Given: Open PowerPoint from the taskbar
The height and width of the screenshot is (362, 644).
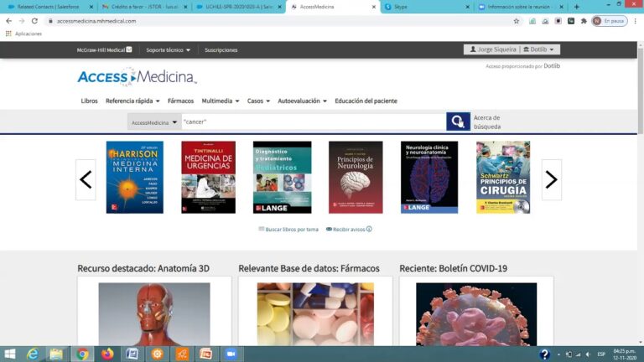Looking at the screenshot, I should click(206, 354).
